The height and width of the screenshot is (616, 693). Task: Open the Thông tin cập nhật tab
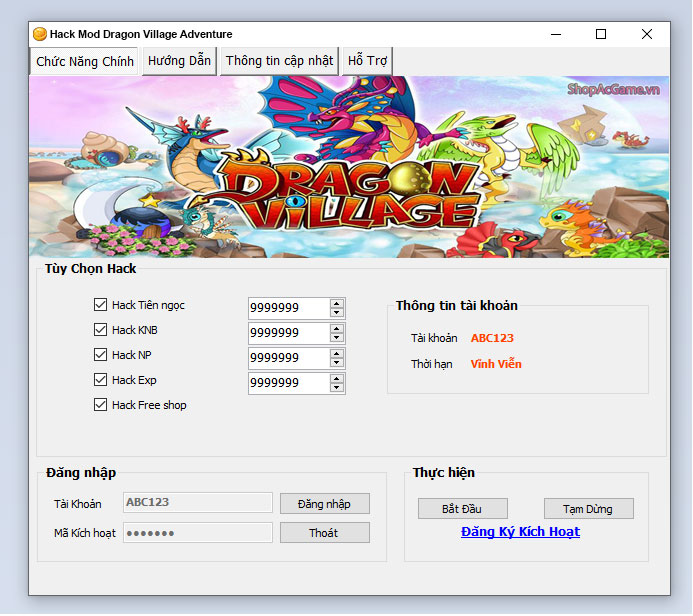(279, 61)
